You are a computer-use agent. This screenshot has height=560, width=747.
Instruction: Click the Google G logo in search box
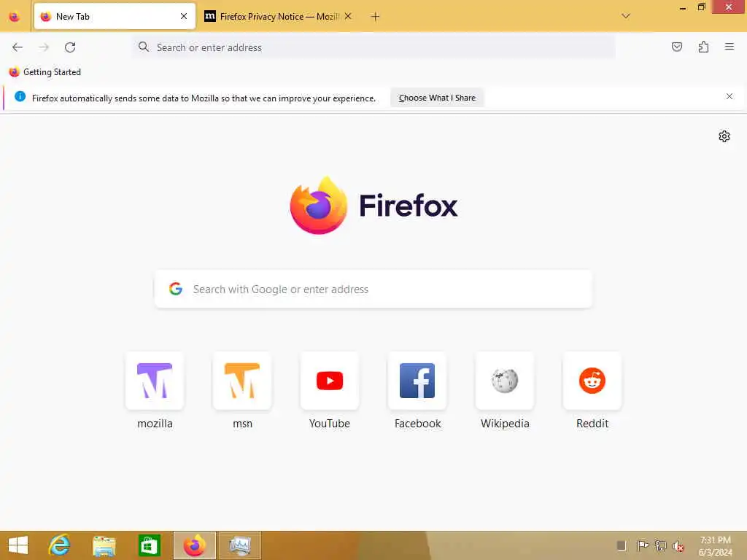(175, 289)
